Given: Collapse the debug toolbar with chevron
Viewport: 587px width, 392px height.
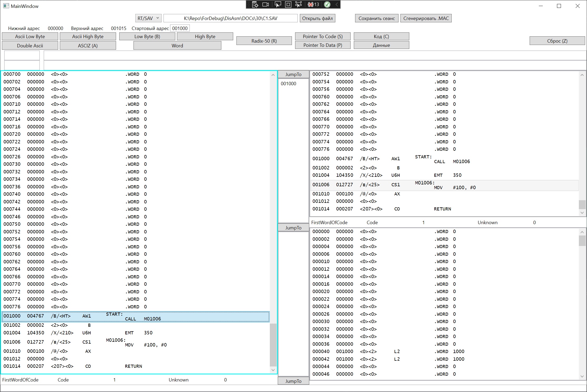Looking at the screenshot, I should tap(337, 4).
